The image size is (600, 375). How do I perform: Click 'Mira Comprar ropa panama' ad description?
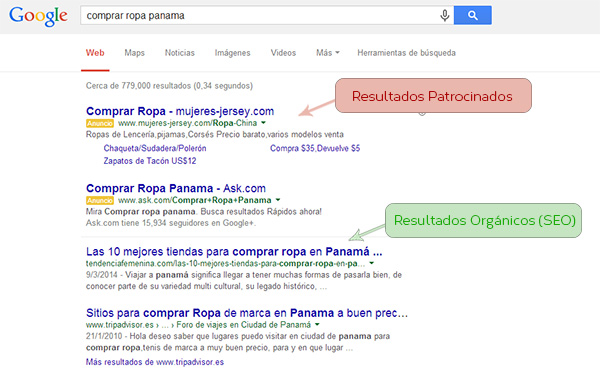(x=204, y=212)
